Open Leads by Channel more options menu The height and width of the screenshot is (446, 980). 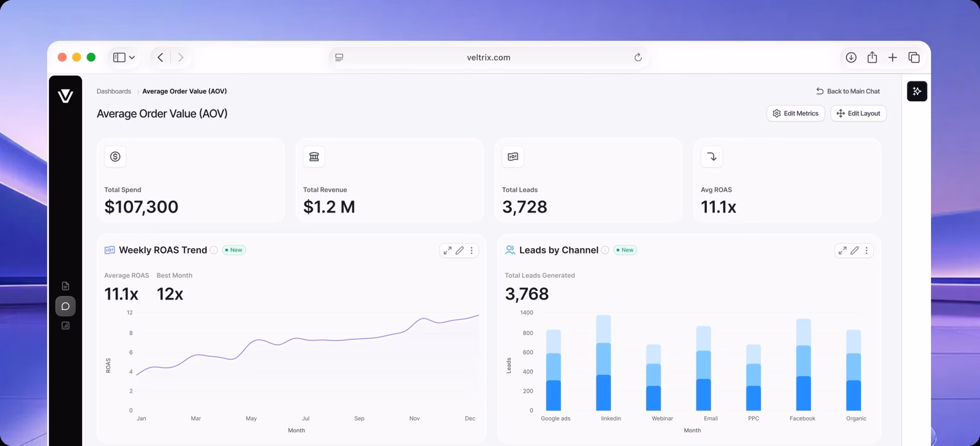coord(867,251)
